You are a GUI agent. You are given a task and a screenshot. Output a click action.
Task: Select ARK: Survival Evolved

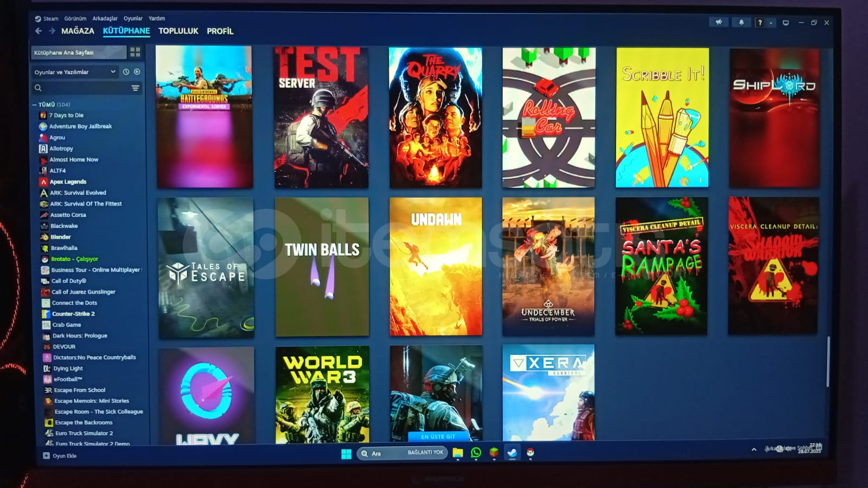78,192
